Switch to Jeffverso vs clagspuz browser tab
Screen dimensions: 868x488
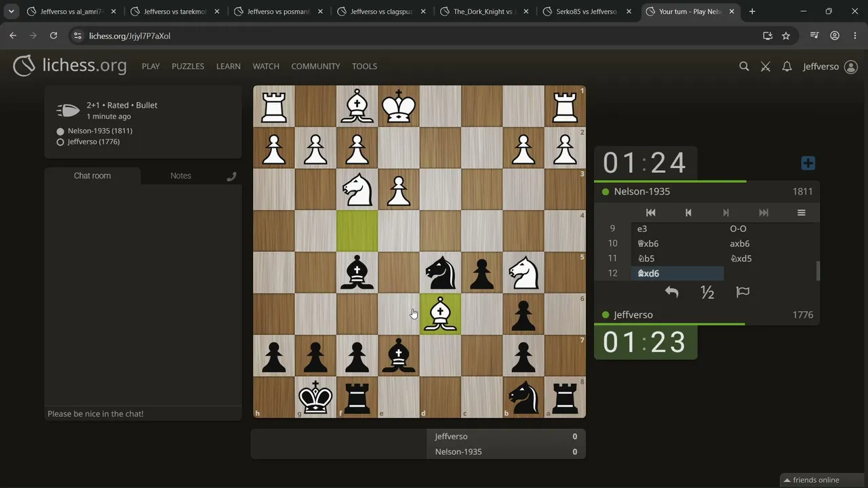pos(381,12)
